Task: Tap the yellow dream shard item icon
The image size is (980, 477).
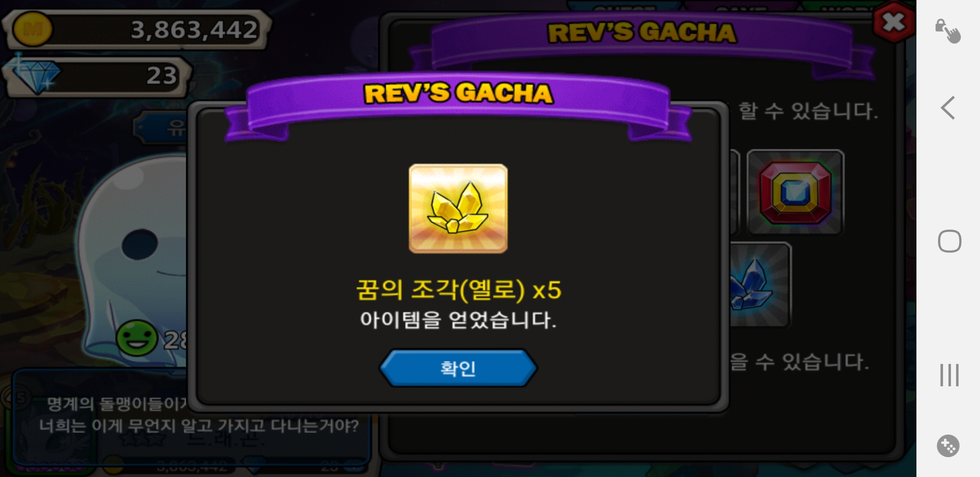Action: pos(458,208)
